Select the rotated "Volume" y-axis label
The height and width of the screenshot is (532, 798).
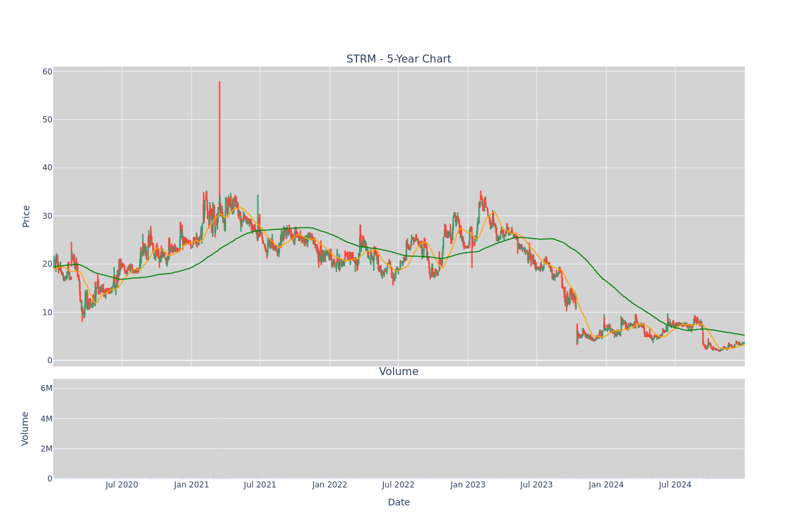click(27, 428)
